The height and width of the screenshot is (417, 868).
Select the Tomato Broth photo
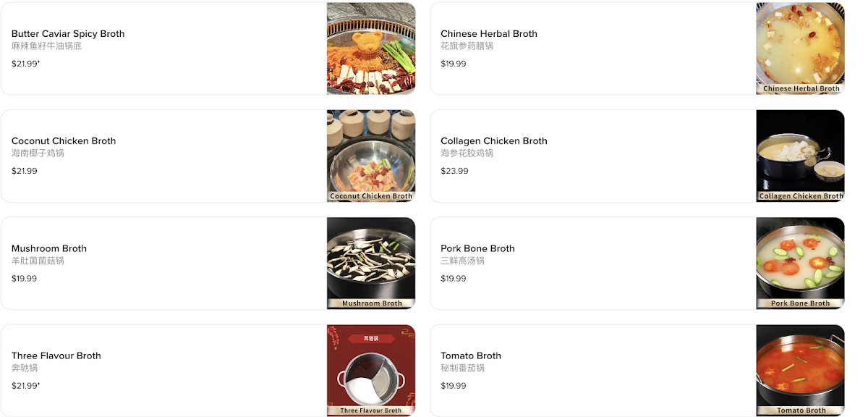tap(800, 370)
